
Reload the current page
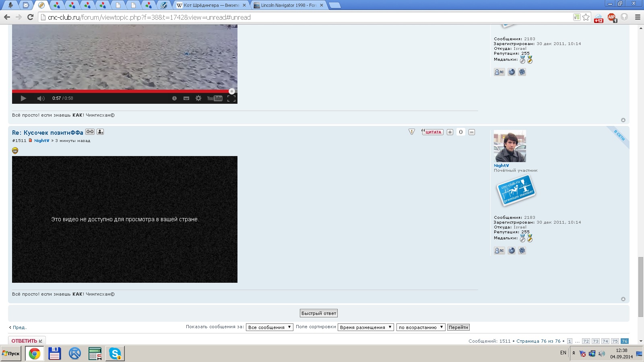pos(30,17)
